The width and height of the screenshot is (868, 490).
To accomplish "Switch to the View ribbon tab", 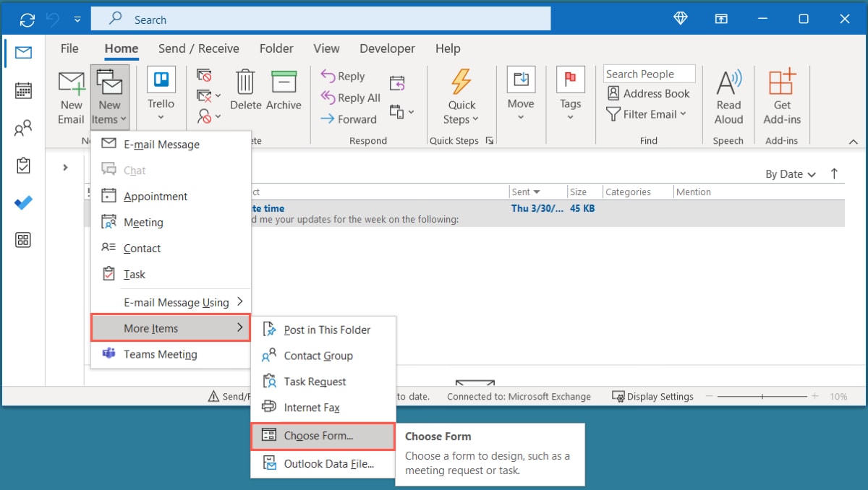I will (326, 48).
